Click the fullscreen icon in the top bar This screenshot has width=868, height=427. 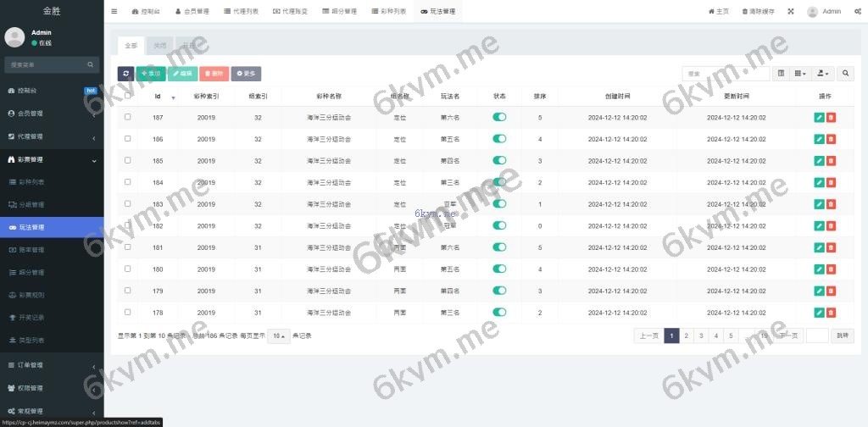(x=791, y=12)
